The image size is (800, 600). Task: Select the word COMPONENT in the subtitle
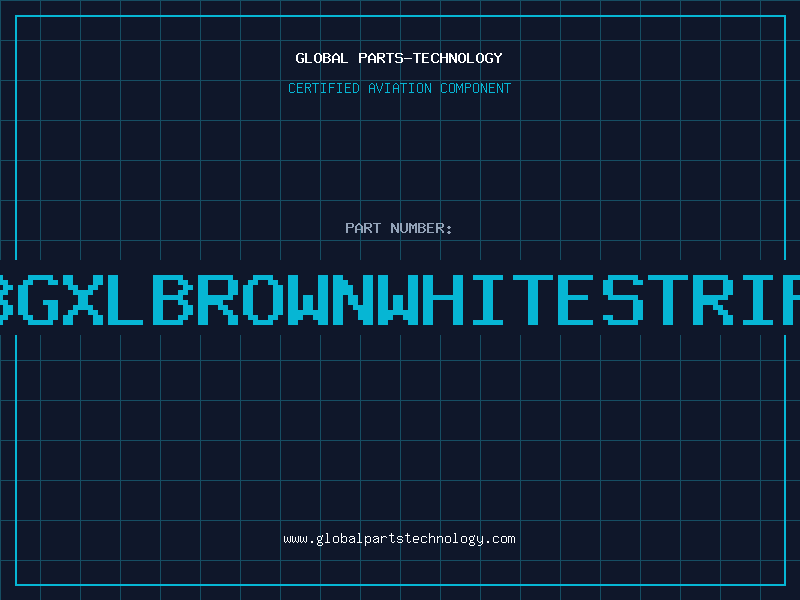click(475, 88)
